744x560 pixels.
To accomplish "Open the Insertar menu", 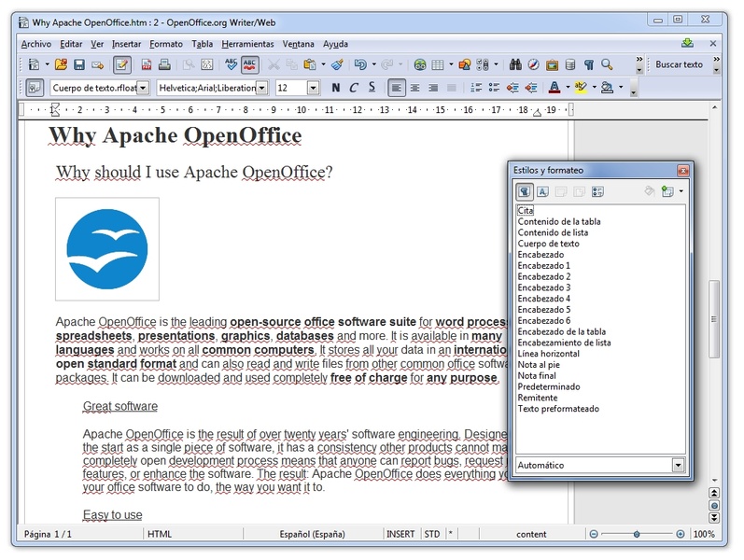I will pyautogui.click(x=126, y=44).
